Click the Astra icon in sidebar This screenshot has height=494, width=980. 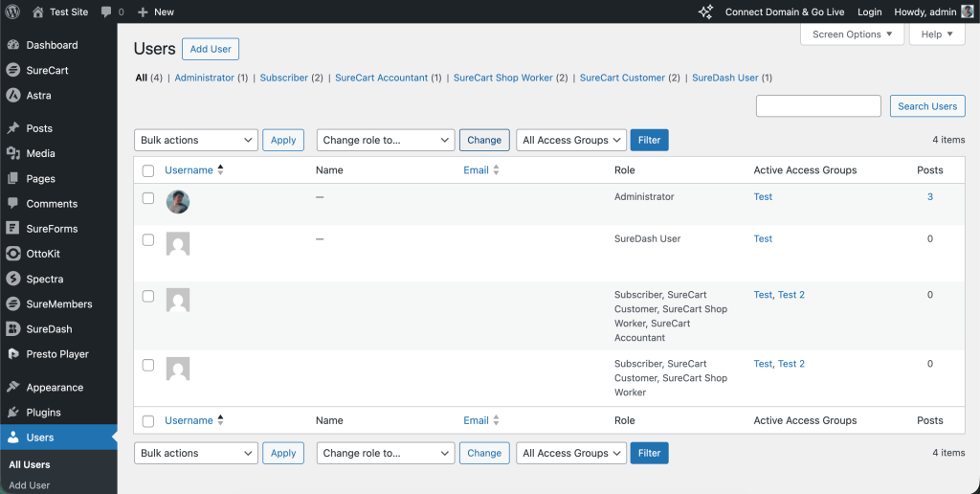tap(13, 95)
